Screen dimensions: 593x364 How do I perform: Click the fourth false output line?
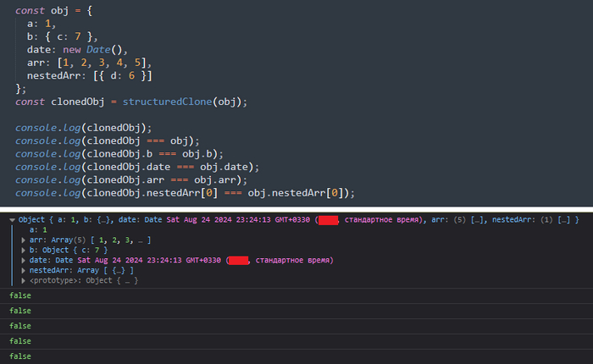click(x=20, y=341)
